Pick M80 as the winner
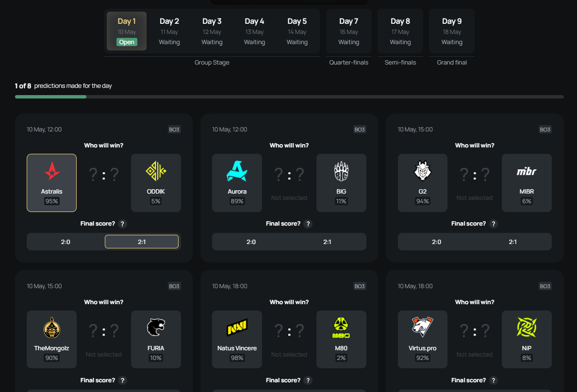 341,340
